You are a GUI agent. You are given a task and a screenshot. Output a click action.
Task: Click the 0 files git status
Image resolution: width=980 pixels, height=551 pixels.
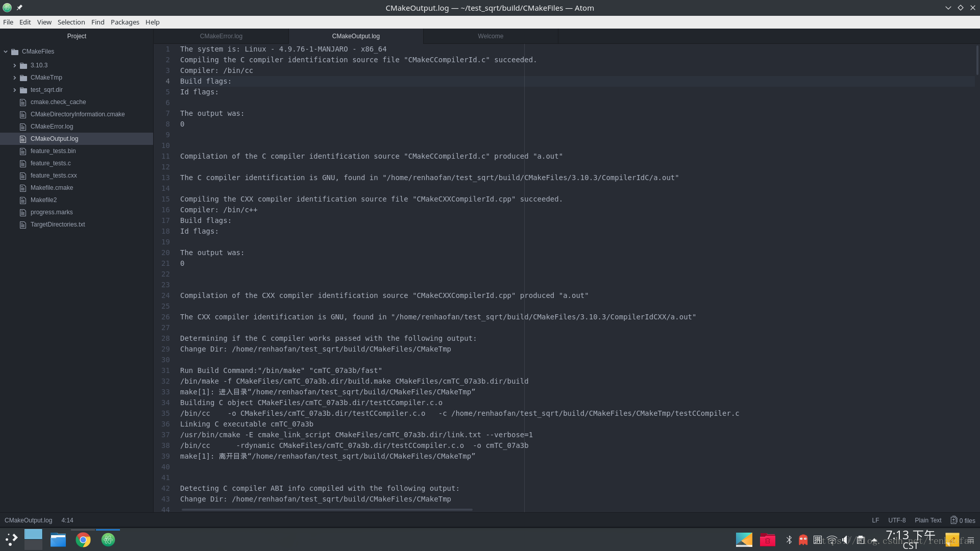click(963, 520)
